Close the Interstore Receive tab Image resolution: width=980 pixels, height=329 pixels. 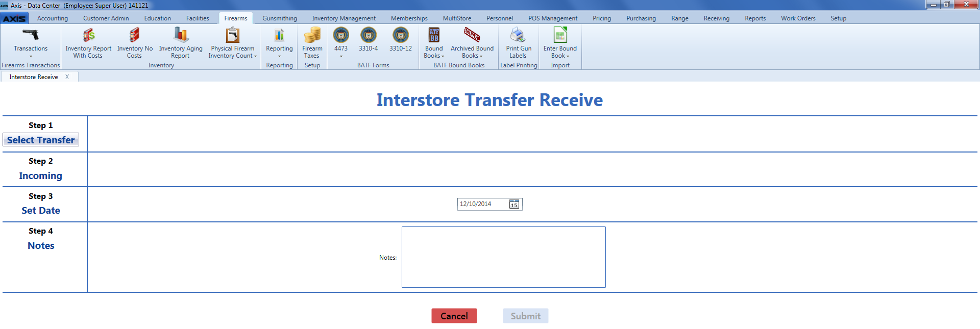click(x=67, y=77)
